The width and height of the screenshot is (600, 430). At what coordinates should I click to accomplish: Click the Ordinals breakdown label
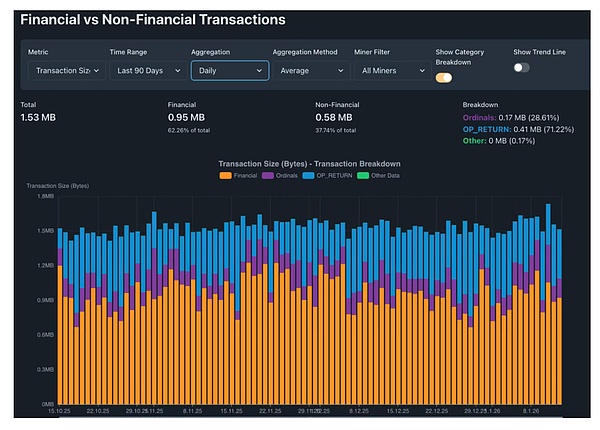[485, 117]
